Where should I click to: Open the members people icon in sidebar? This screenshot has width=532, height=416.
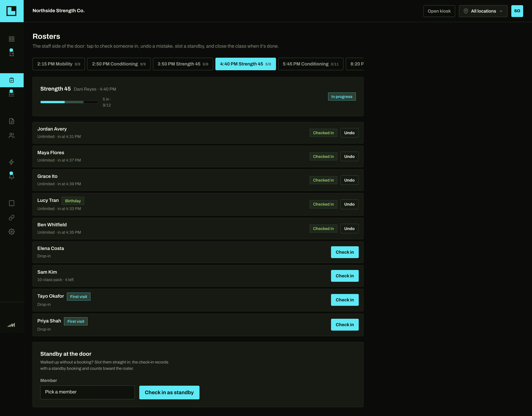11,136
